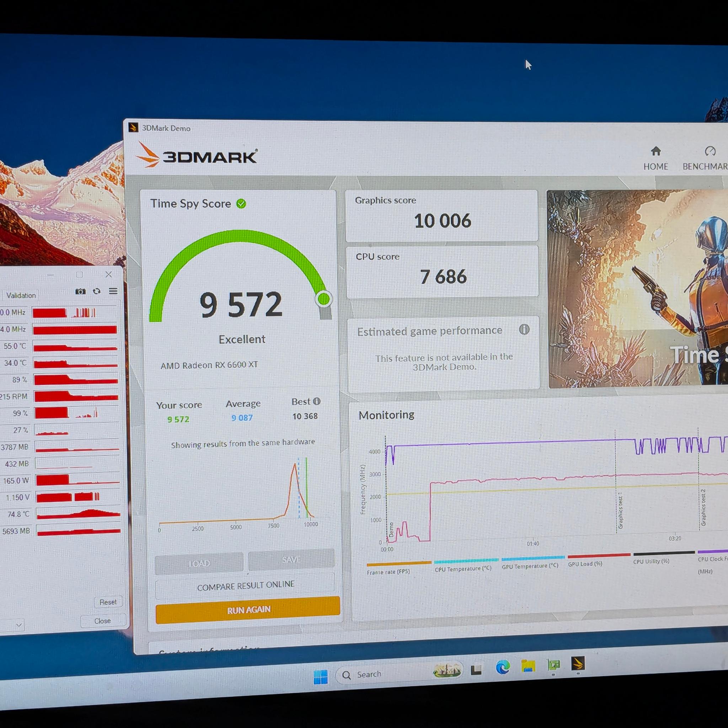
Task: Click the Best value 10 368
Action: click(x=305, y=416)
